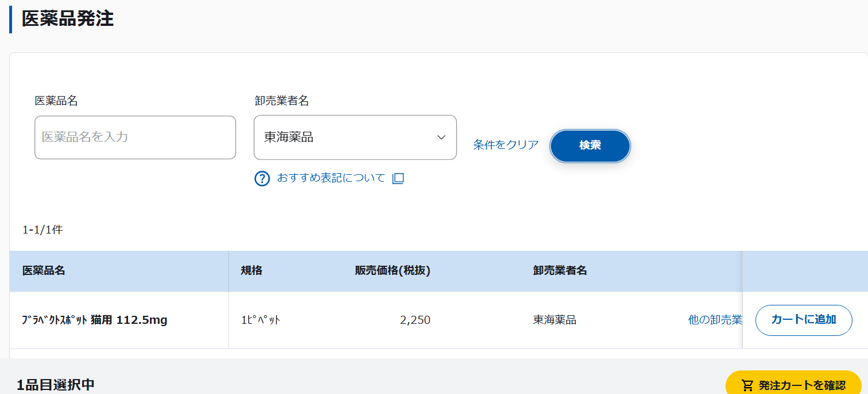Click the external window icon beside おすすめ表記について
868x394 pixels.
[x=398, y=178]
